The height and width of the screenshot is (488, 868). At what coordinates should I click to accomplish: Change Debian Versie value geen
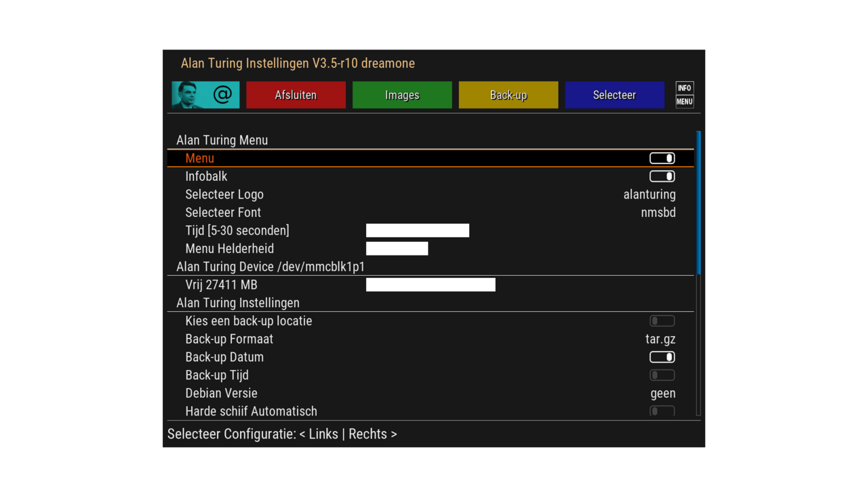click(663, 393)
